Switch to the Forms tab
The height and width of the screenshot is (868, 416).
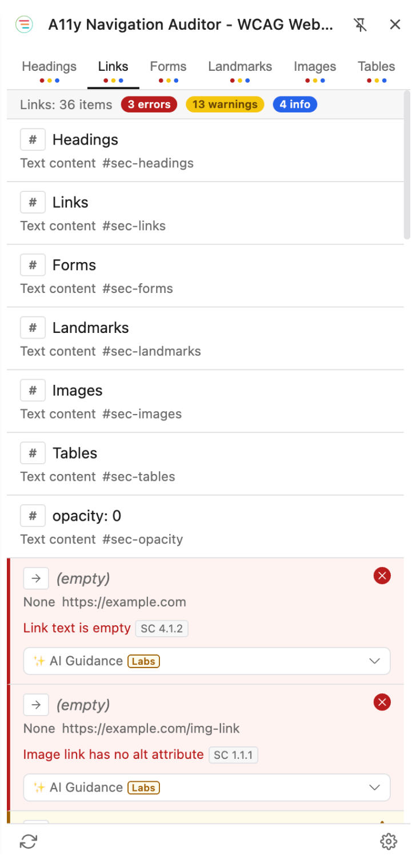point(168,71)
